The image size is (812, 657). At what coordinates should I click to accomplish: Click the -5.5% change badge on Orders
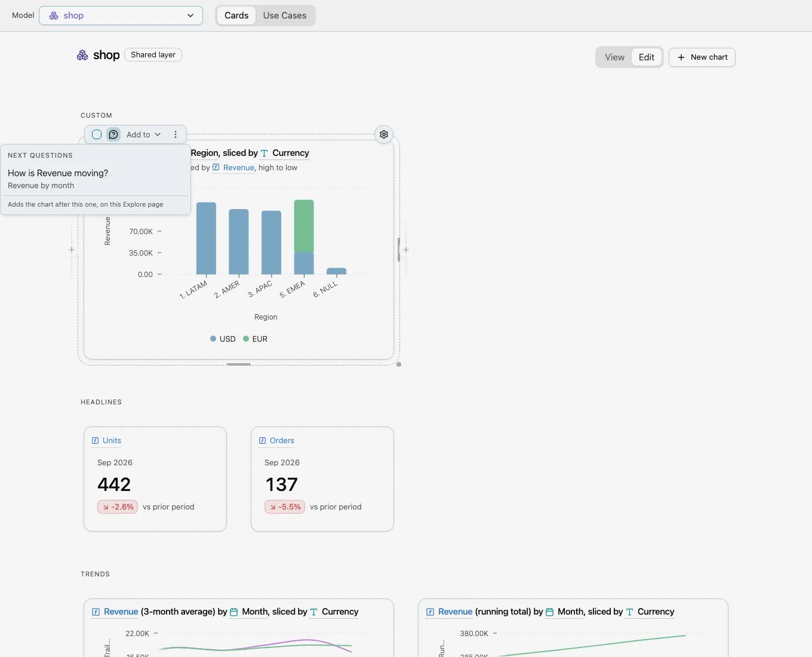(x=285, y=507)
